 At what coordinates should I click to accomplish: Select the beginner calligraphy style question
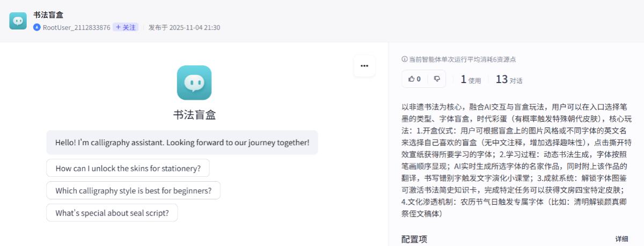[133, 190]
